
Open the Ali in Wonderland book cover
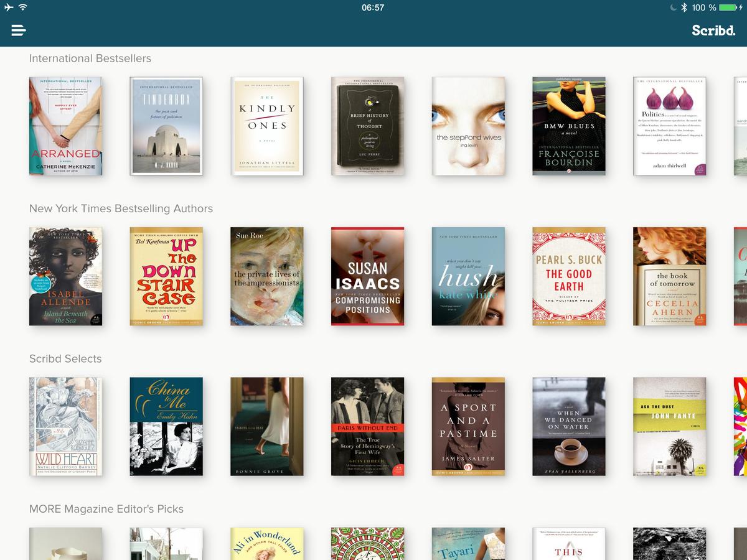pyautogui.click(x=267, y=544)
